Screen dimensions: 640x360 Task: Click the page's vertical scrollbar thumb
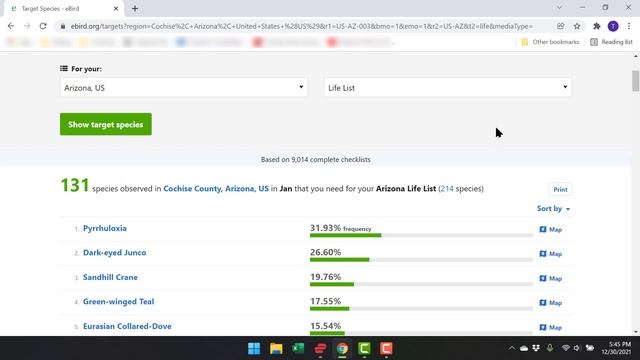point(636,81)
